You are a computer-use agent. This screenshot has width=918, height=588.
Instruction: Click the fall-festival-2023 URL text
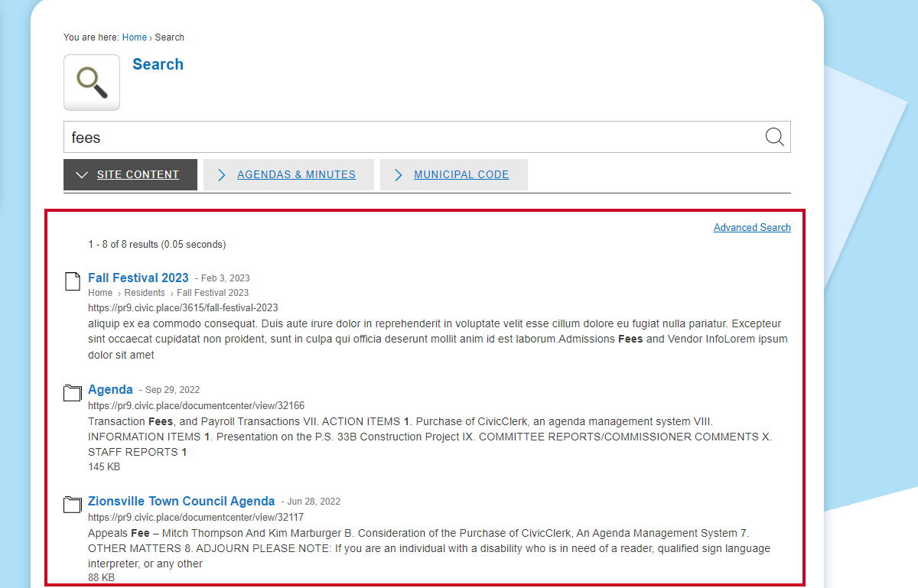point(183,308)
